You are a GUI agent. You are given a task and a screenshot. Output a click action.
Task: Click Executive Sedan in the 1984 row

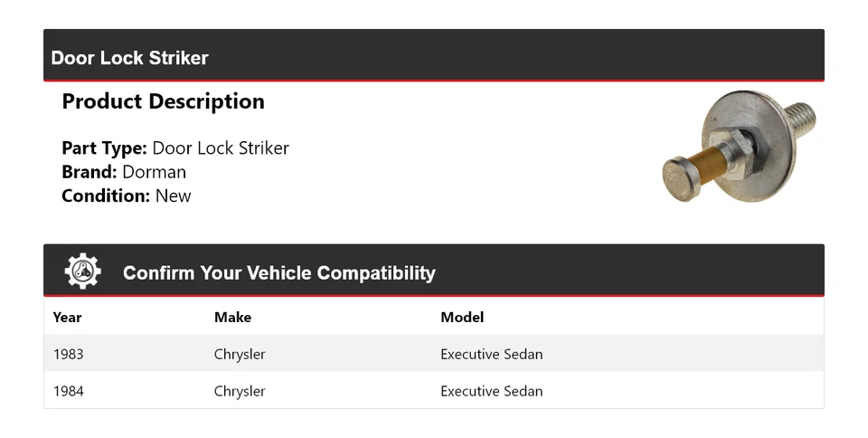point(491,391)
